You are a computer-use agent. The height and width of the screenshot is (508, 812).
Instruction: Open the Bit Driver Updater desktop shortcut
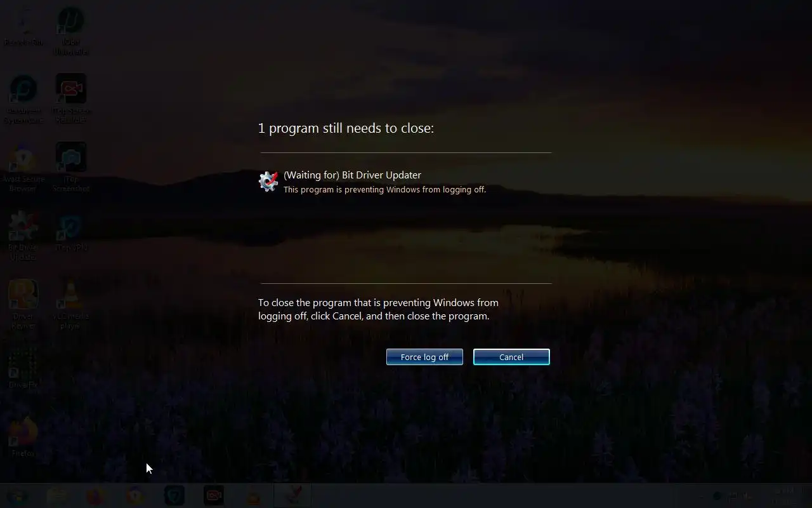tap(23, 237)
